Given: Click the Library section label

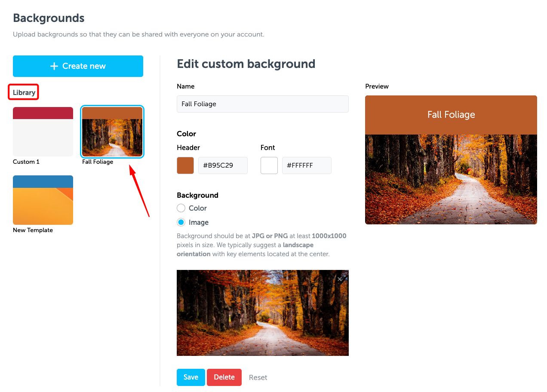Looking at the screenshot, I should click(23, 92).
